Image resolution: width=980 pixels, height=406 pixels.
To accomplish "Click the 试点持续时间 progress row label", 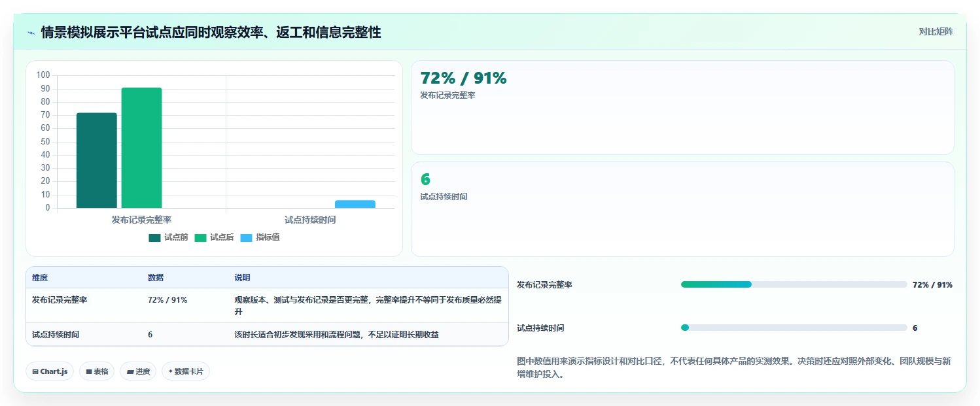I will click(x=540, y=328).
